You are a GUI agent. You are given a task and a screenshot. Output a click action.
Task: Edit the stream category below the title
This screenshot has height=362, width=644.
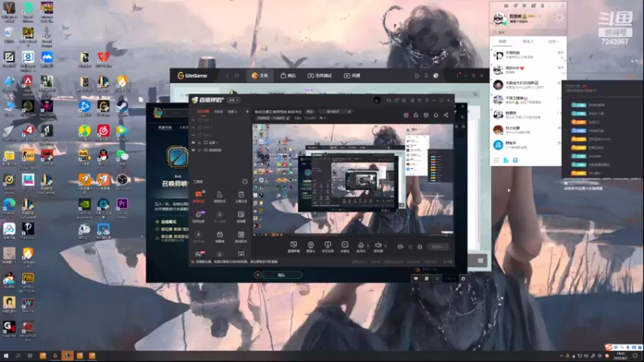tap(274, 118)
